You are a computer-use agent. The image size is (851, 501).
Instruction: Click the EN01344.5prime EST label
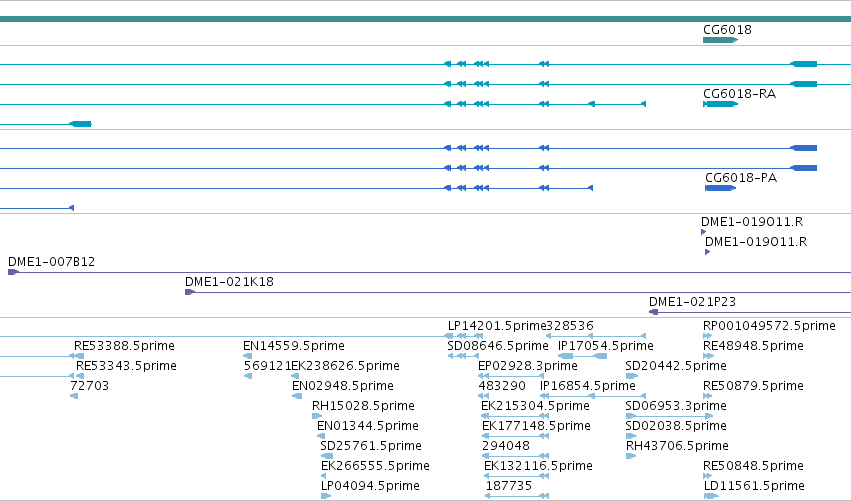pos(367,426)
